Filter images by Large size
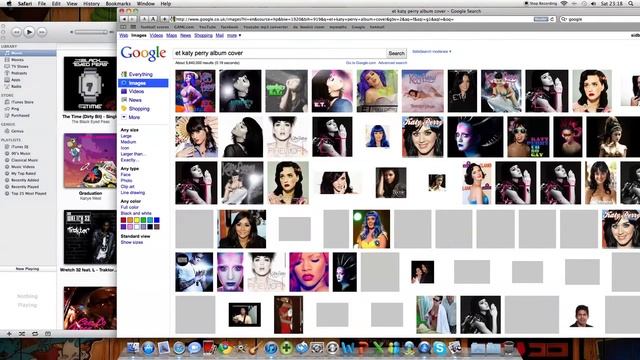Screen dimensions: 640x360 tap(126, 136)
